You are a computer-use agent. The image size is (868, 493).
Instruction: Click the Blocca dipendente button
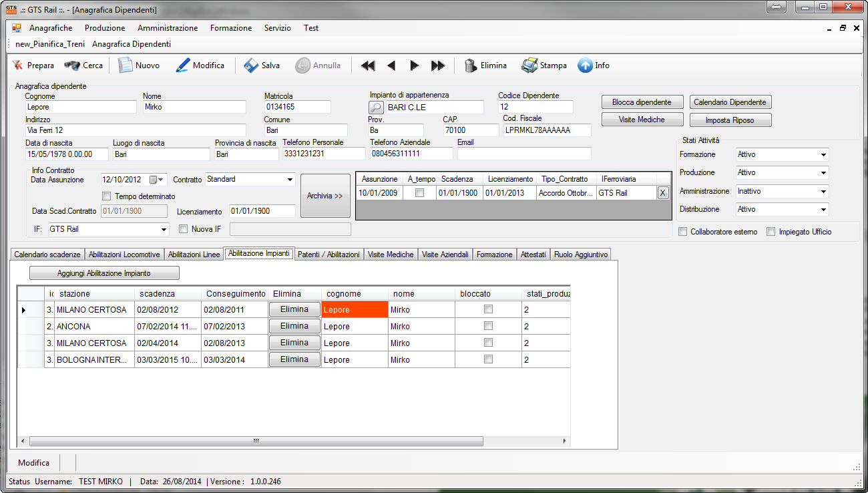coord(642,102)
